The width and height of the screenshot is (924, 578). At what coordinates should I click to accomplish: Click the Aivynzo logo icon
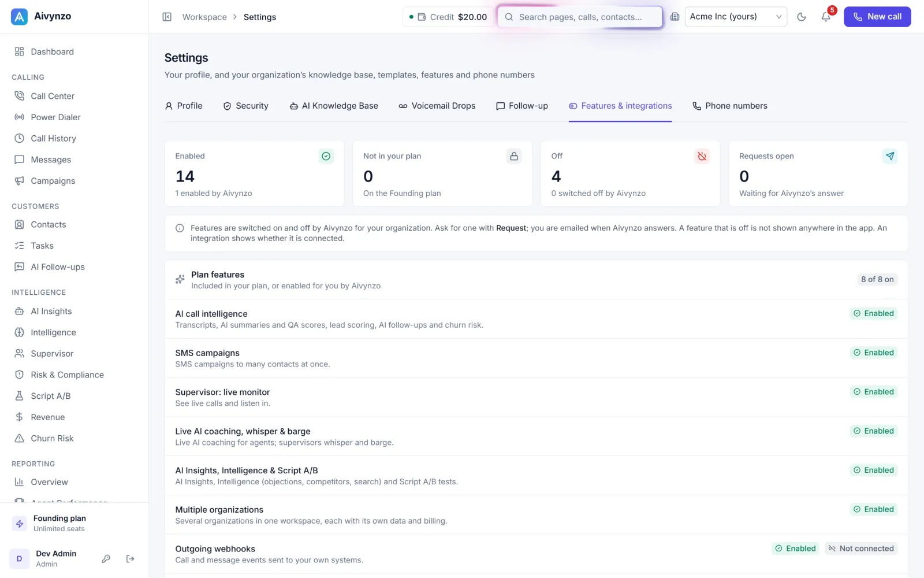pos(19,17)
